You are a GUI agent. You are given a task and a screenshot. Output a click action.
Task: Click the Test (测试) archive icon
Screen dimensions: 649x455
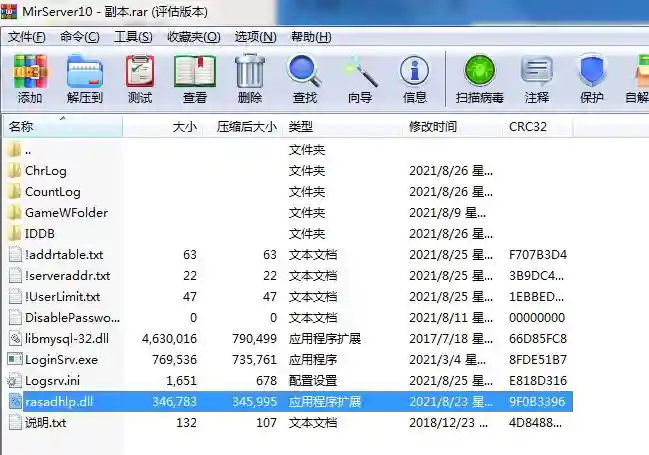140,72
